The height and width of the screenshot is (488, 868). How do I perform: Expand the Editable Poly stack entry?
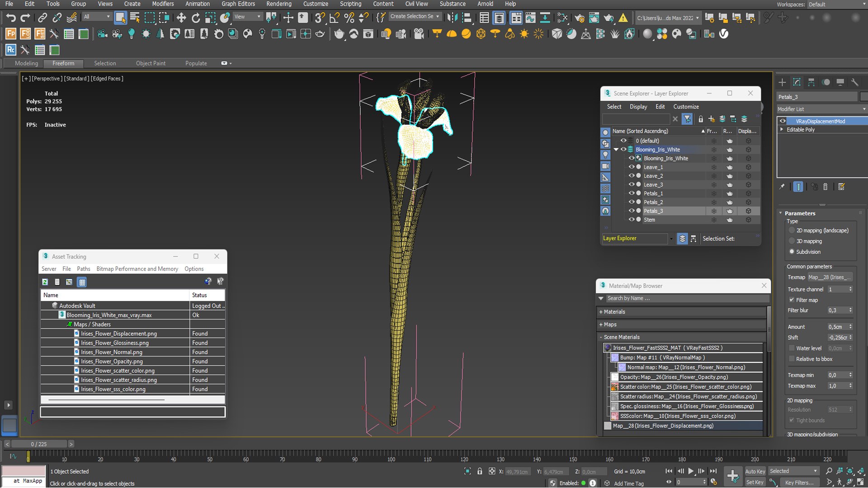tap(782, 129)
